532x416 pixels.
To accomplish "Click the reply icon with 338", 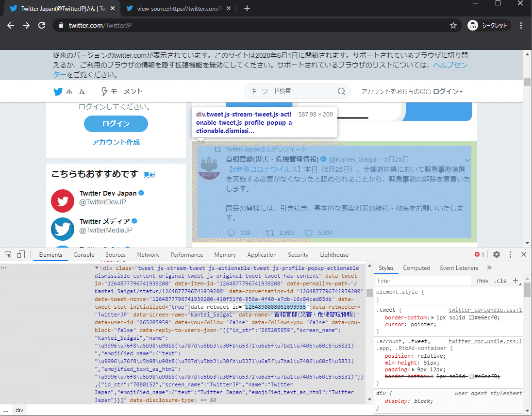I will point(231,233).
